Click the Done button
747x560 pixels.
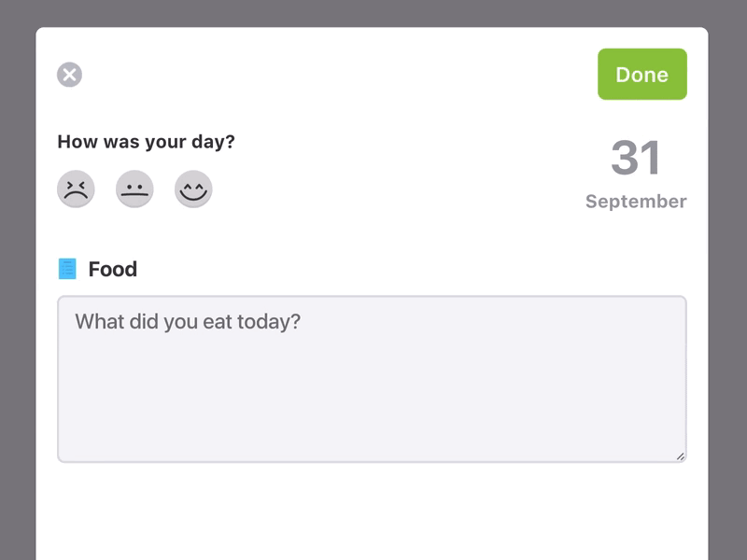[641, 75]
